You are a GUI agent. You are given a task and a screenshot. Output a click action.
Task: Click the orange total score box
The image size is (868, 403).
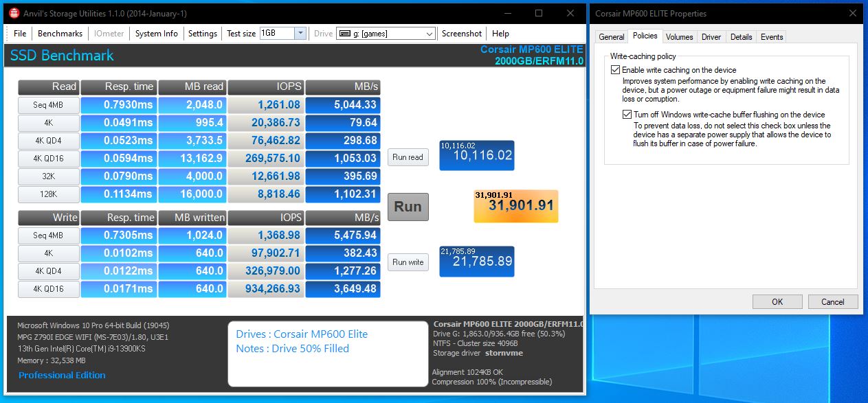click(515, 205)
